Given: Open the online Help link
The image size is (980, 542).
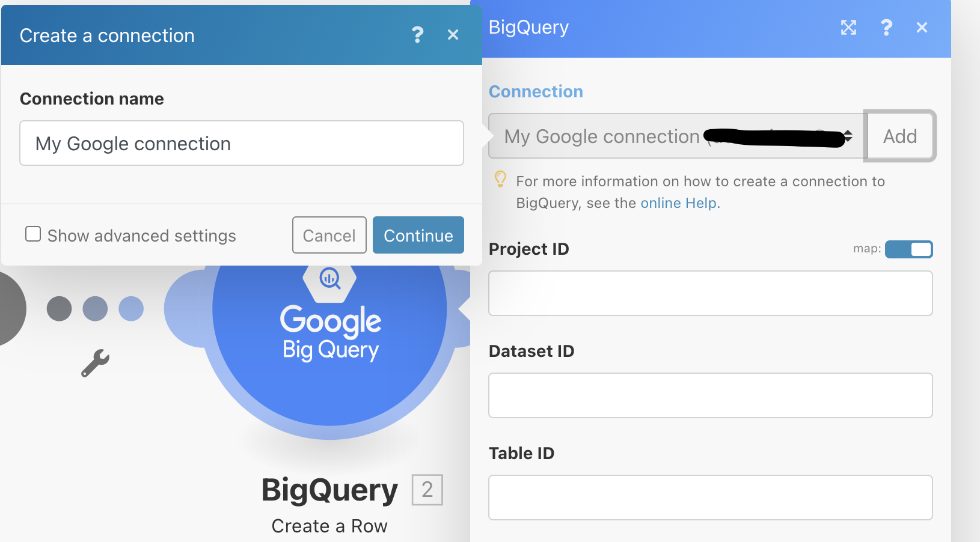Looking at the screenshot, I should pos(678,203).
